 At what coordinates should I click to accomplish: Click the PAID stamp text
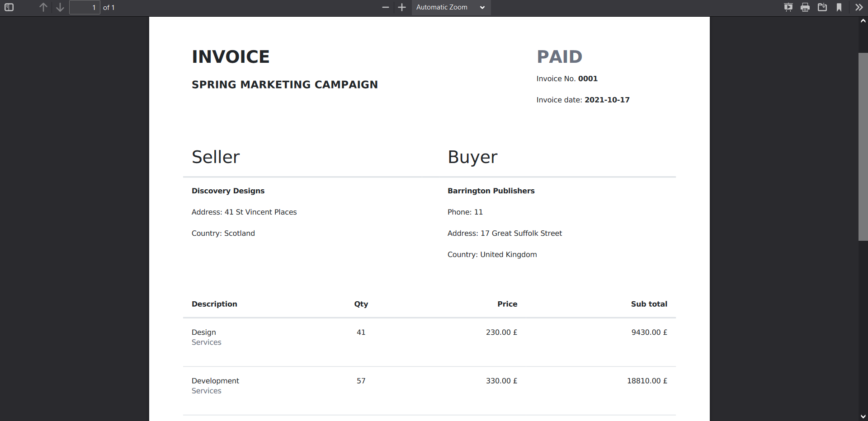point(559,56)
